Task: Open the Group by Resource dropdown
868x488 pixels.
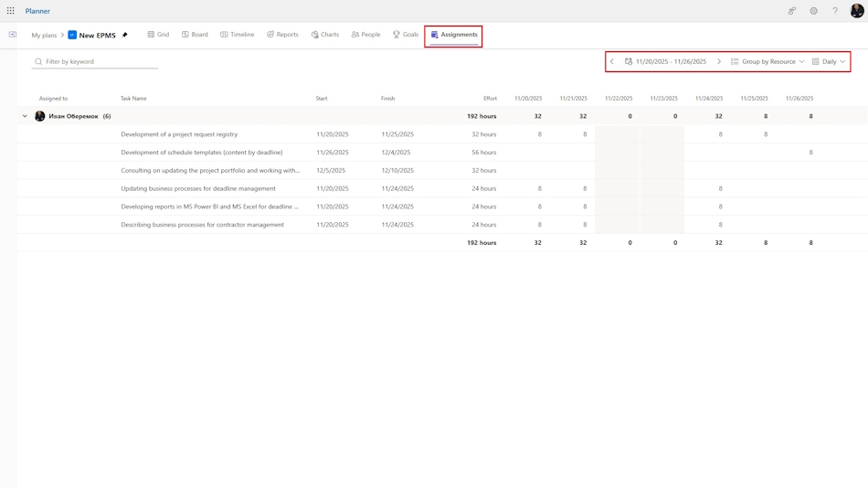Action: 767,61
